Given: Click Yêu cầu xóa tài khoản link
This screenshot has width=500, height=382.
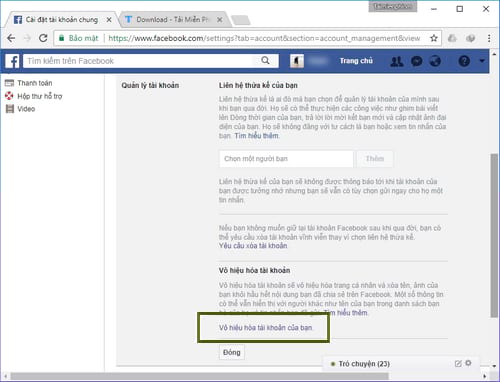Looking at the screenshot, I should pos(253,246).
